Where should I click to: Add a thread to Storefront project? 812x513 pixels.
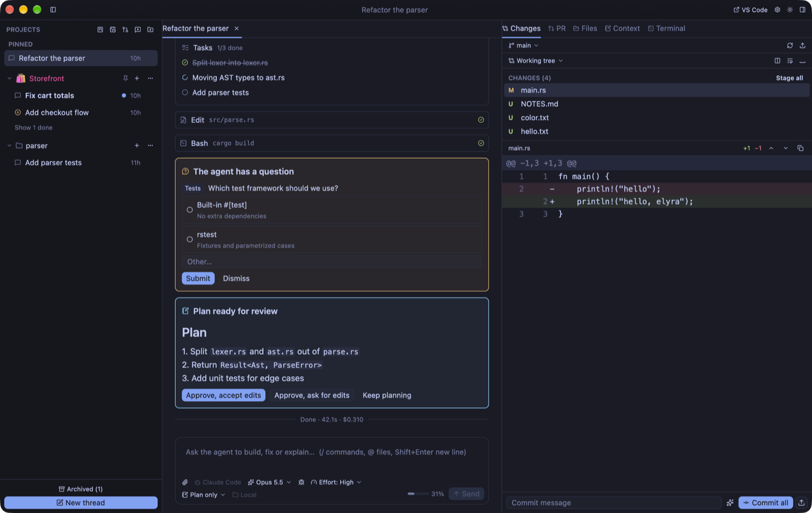click(137, 78)
